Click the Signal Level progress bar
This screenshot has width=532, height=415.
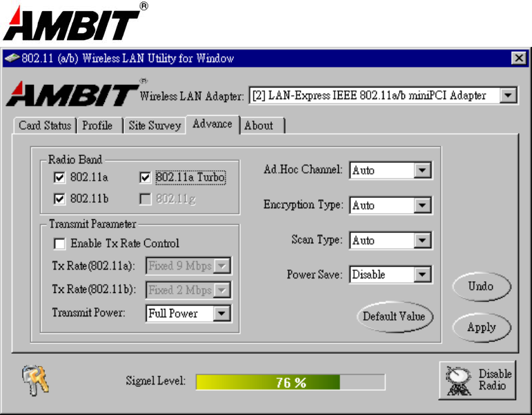pos(290,383)
